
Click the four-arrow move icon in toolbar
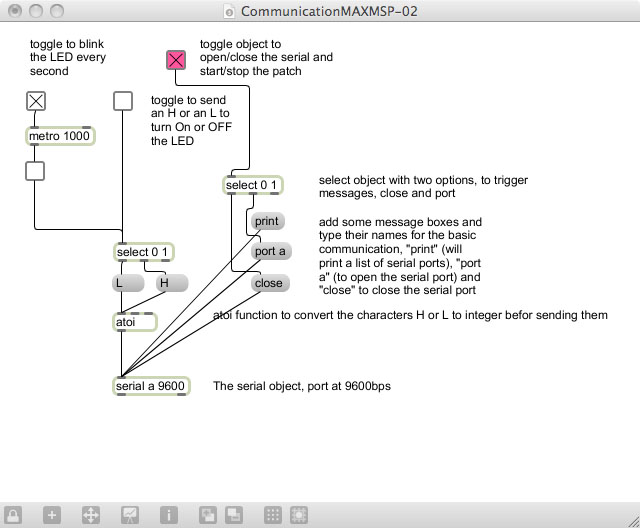(x=90, y=515)
